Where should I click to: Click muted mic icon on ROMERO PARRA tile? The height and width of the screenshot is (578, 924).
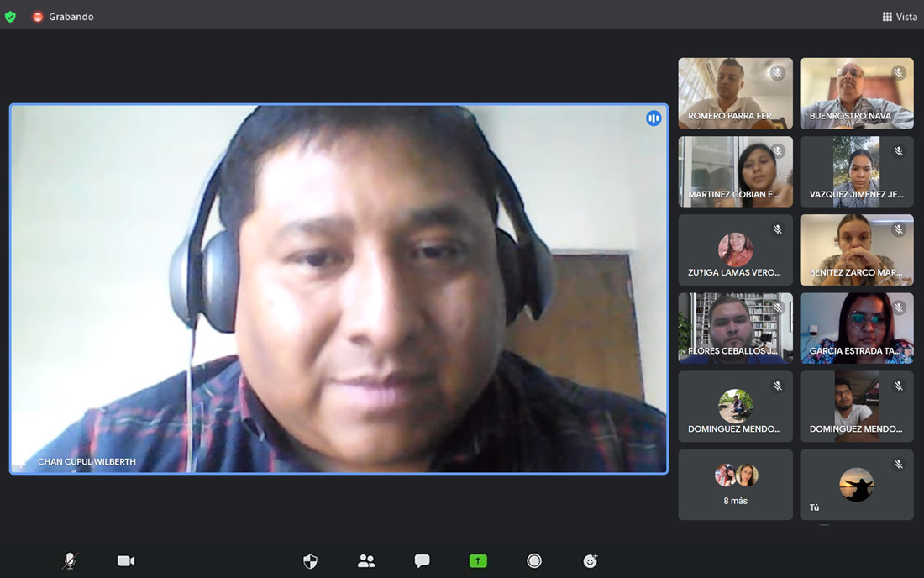pos(778,73)
